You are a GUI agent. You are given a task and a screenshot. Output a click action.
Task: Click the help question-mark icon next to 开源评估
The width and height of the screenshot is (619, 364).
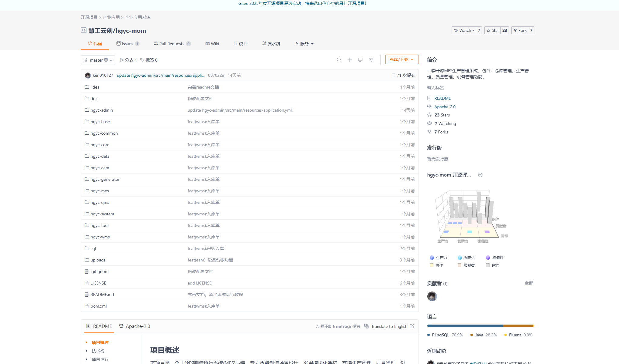[x=480, y=175]
